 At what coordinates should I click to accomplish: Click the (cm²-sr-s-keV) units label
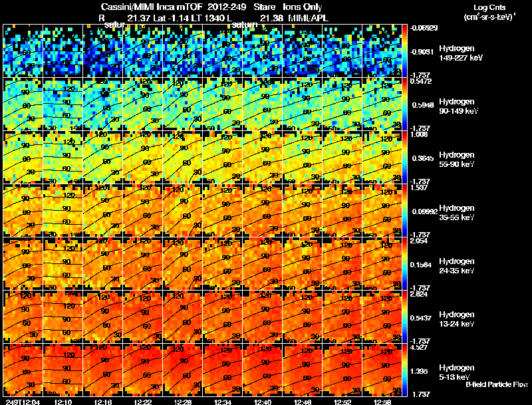489,17
